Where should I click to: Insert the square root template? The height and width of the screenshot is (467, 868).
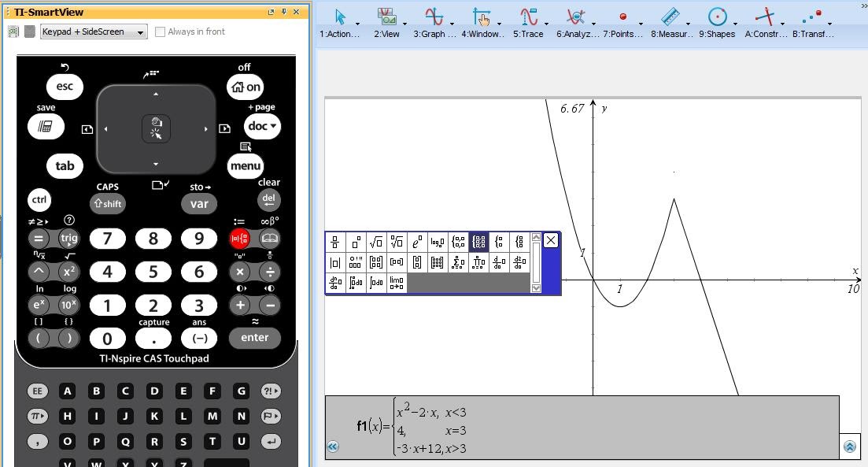(376, 242)
